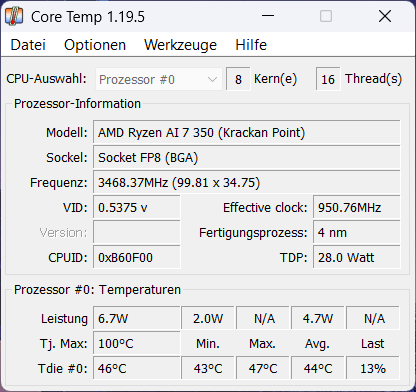This screenshot has width=416, height=392.
Task: Click the VID value 0.5375 v
Action: click(x=137, y=207)
